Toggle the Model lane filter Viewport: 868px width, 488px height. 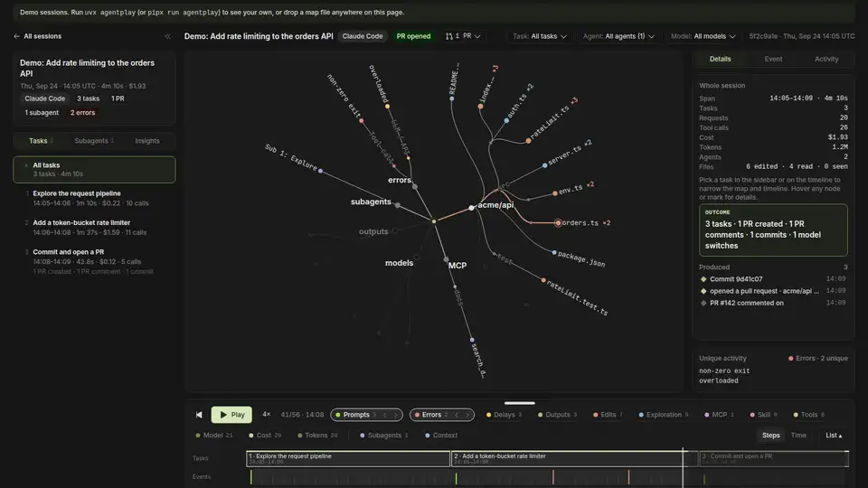[x=213, y=436]
